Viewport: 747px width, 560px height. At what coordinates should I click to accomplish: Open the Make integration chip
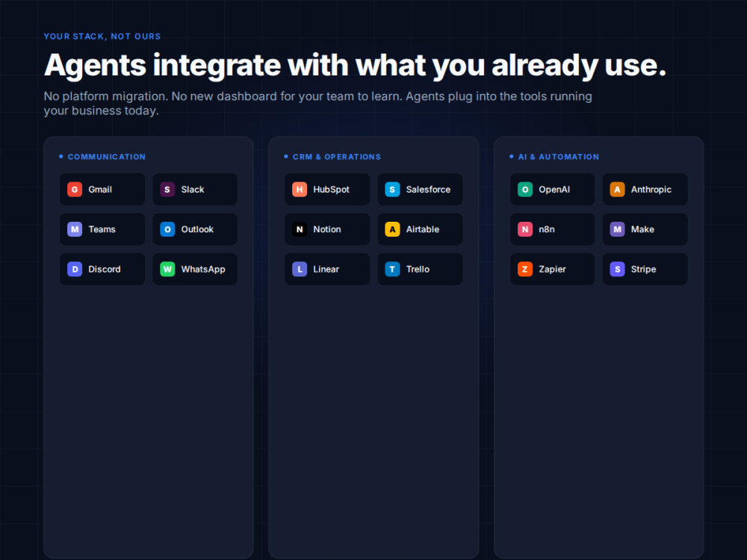tap(645, 229)
